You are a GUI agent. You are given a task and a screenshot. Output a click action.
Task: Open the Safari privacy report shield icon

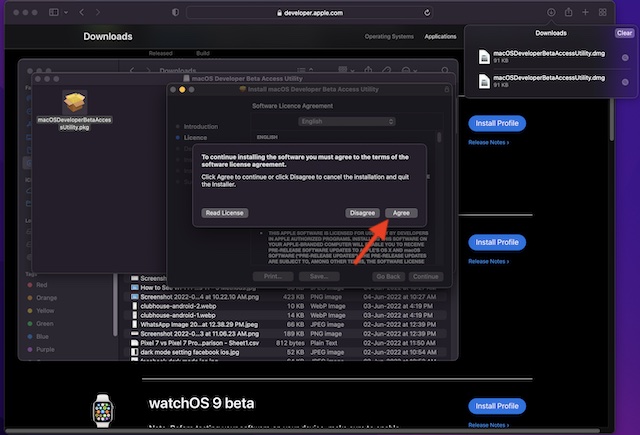coord(175,13)
